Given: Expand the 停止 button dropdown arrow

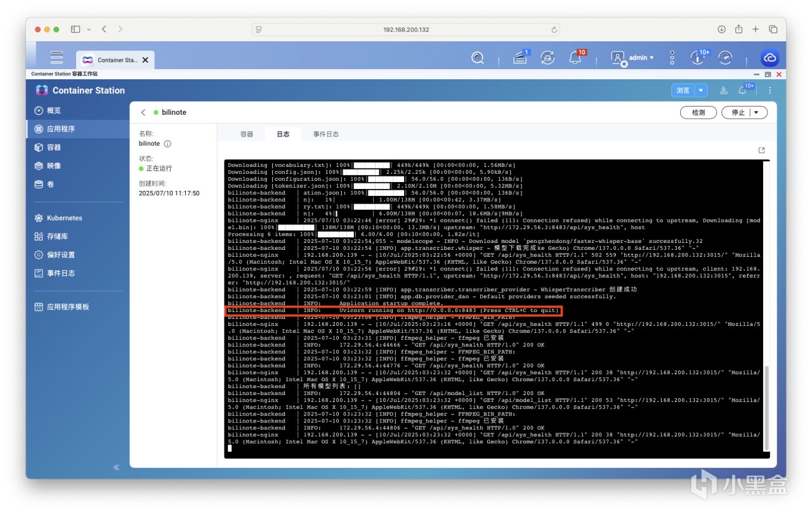Looking at the screenshot, I should click(756, 112).
